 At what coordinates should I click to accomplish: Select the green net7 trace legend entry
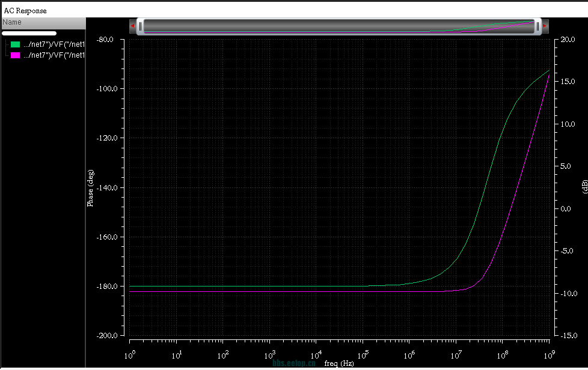[54, 44]
